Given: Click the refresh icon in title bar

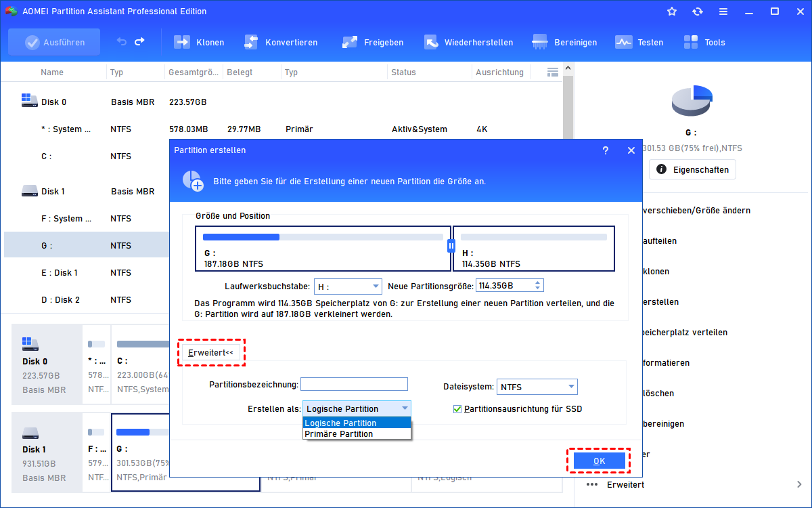Looking at the screenshot, I should tap(698, 12).
